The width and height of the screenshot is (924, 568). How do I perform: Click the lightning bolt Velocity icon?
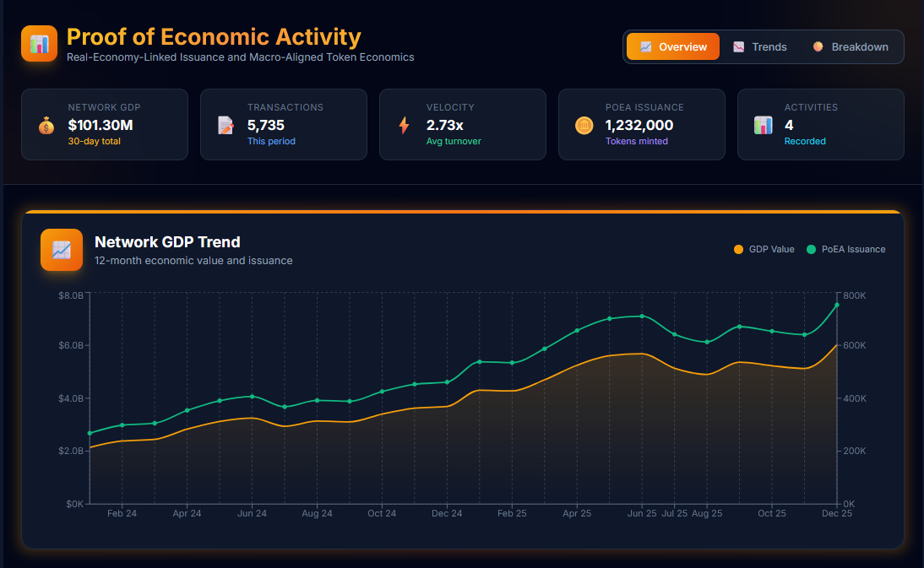point(404,126)
